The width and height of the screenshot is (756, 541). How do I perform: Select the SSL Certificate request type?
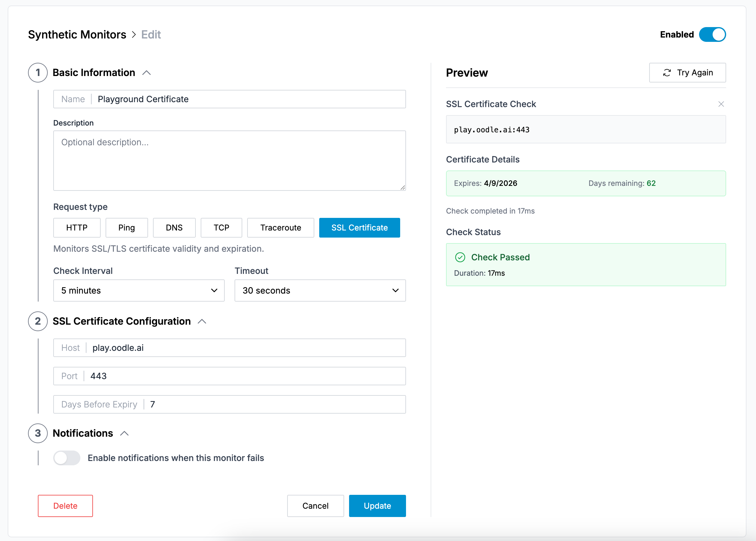point(359,227)
